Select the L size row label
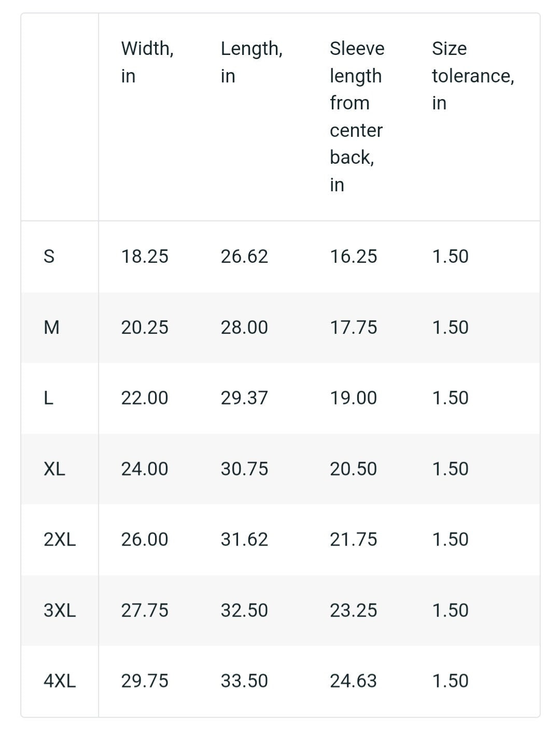Viewport: 560px width, 730px height. 48,398
